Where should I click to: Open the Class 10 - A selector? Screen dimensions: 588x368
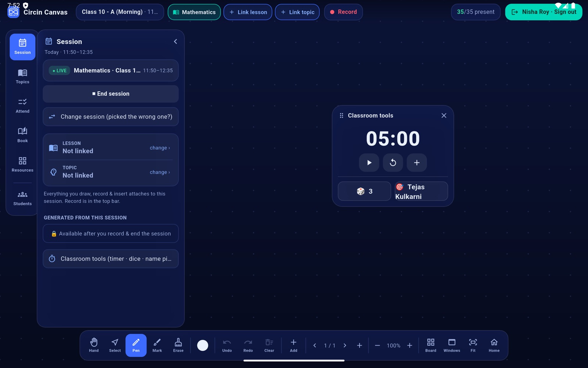point(120,12)
